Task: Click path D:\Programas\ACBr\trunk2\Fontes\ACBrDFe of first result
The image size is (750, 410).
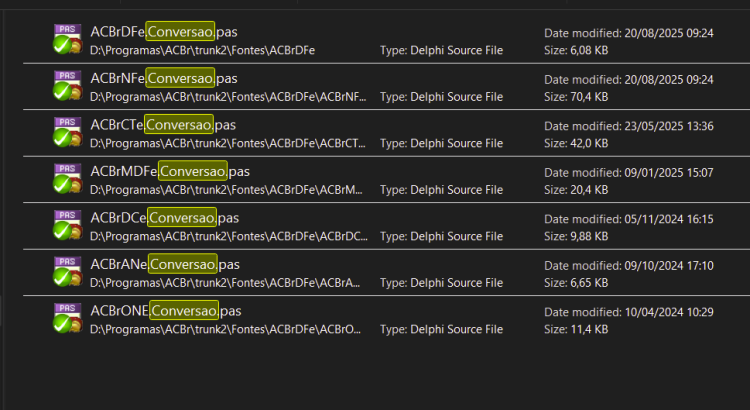Action: click(202, 50)
